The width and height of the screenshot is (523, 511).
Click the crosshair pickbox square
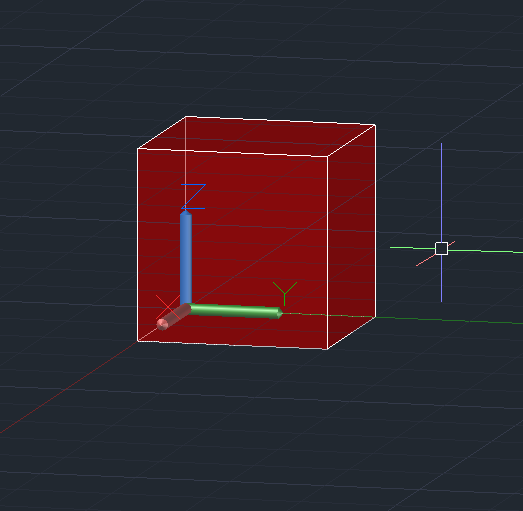click(441, 248)
